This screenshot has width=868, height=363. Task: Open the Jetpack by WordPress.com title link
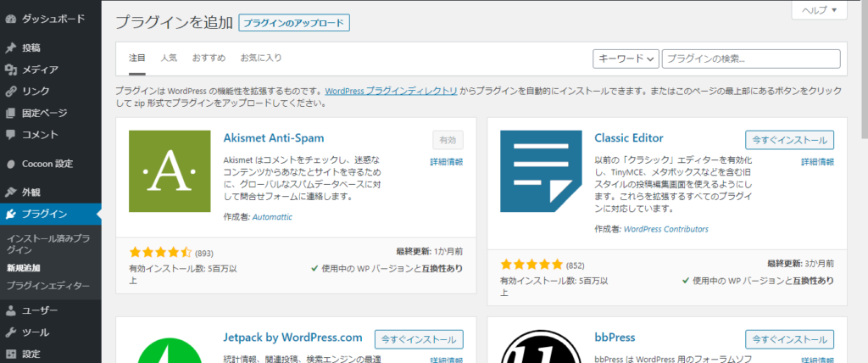pos(292,337)
